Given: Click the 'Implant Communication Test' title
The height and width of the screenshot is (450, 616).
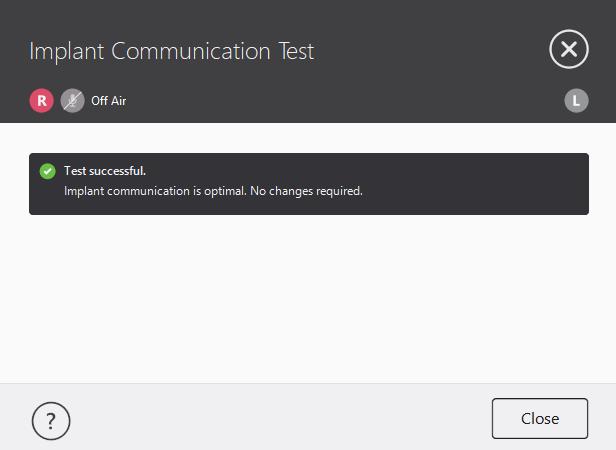Looking at the screenshot, I should point(171,51).
